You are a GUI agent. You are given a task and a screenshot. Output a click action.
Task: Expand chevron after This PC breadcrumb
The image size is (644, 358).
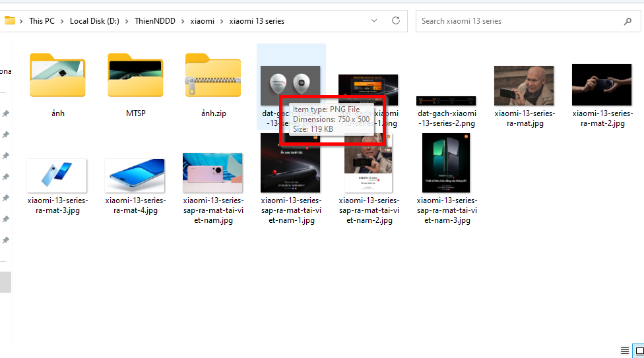pos(62,21)
